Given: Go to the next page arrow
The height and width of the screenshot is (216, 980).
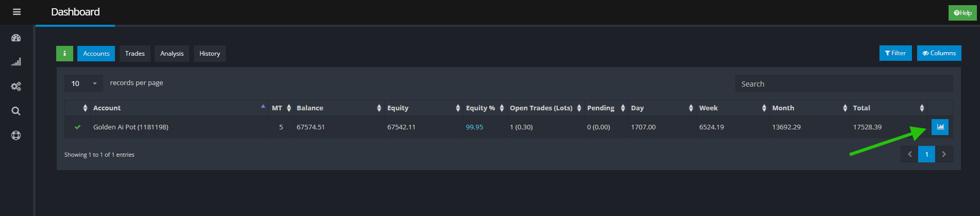Looking at the screenshot, I should pyautogui.click(x=944, y=154).
